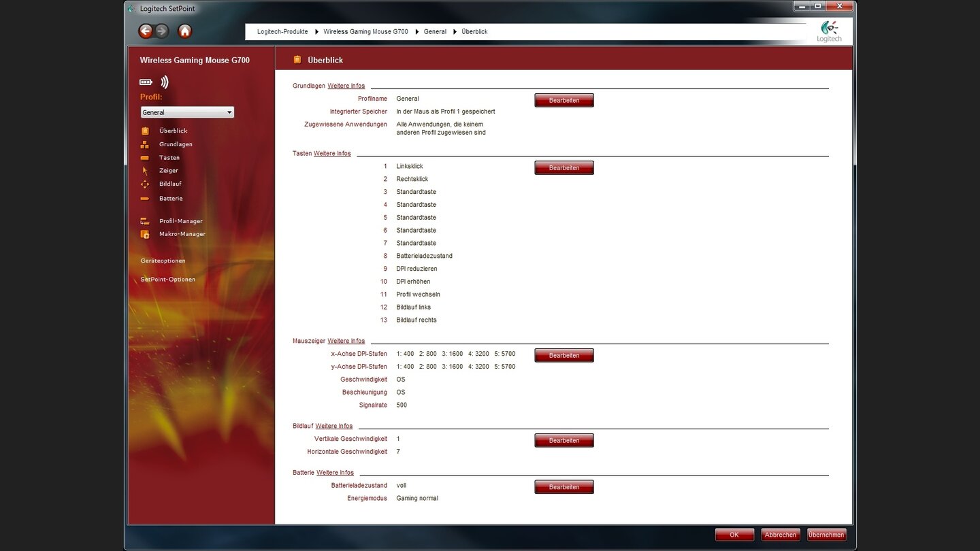Viewport: 980px width, 551px height.
Task: Click "DPI erhöhen" for button 10
Action: coord(414,282)
